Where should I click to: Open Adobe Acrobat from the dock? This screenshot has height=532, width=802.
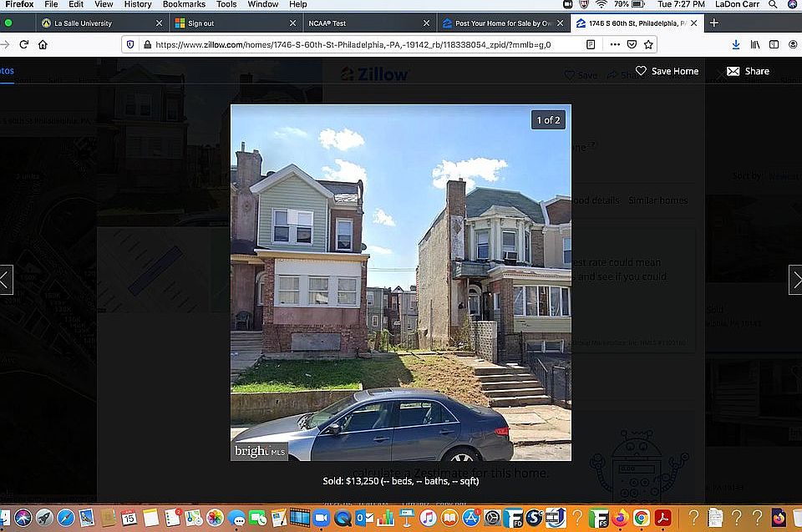tap(662, 518)
